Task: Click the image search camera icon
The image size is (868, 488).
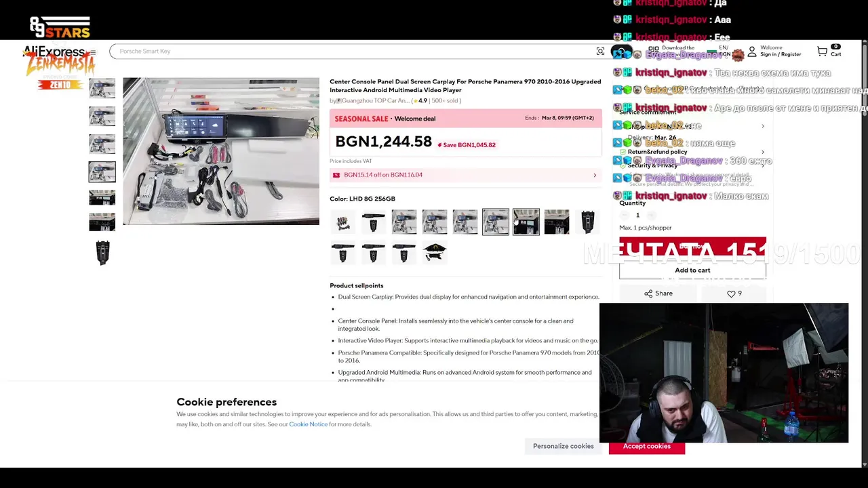Action: click(600, 52)
